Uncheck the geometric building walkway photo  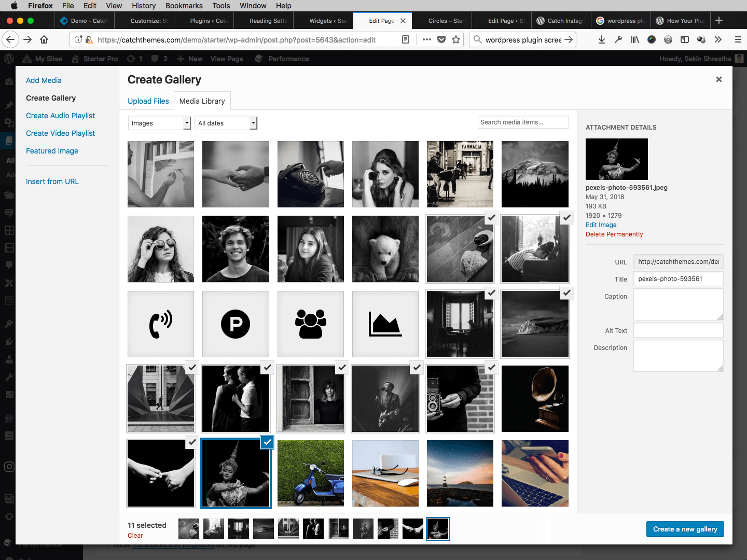tap(192, 367)
